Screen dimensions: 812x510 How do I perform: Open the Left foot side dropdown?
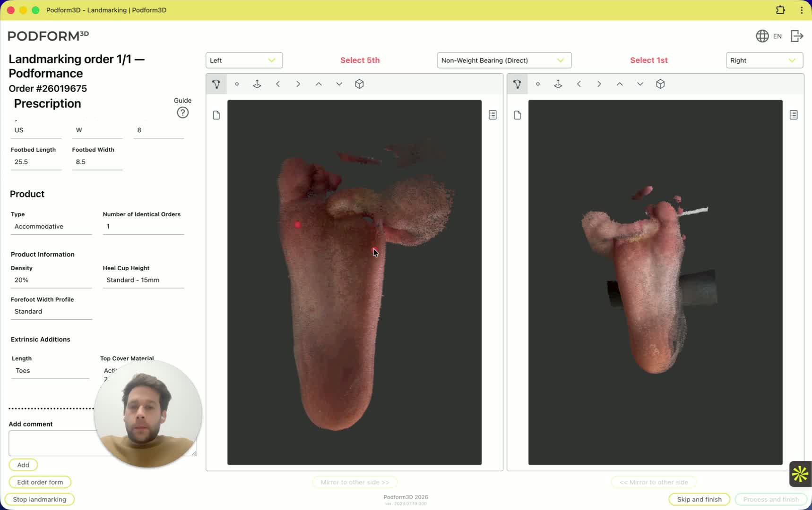coord(244,60)
